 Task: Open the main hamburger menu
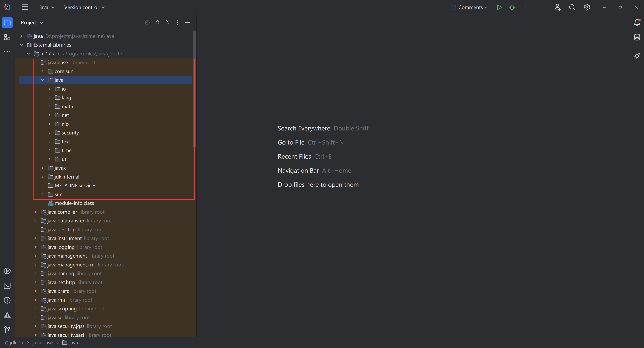(x=24, y=7)
